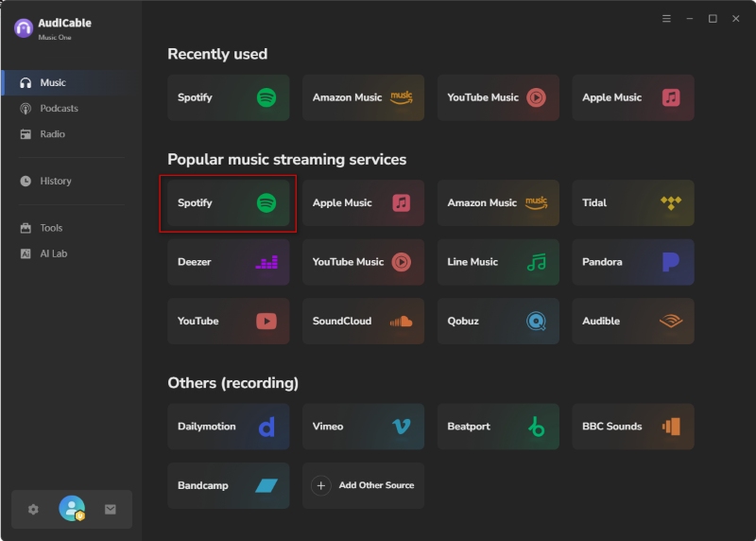Click the YouTube play icon
756x541 pixels.
coord(266,321)
